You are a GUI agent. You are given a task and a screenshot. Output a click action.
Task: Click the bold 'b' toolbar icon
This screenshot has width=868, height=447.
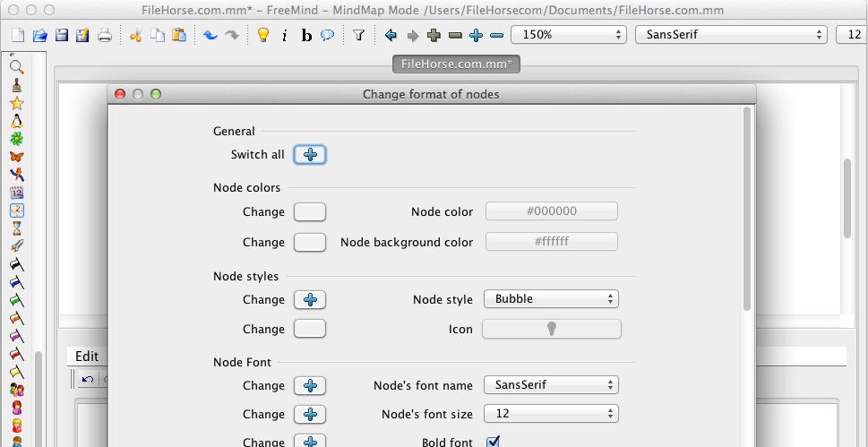coord(306,36)
